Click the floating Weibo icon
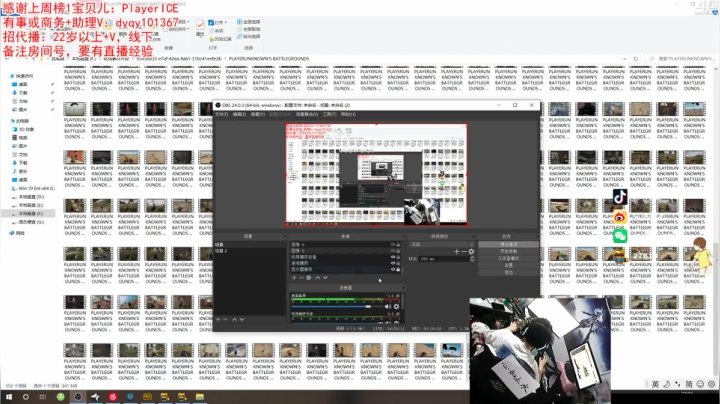The image size is (720, 404). coord(620,217)
